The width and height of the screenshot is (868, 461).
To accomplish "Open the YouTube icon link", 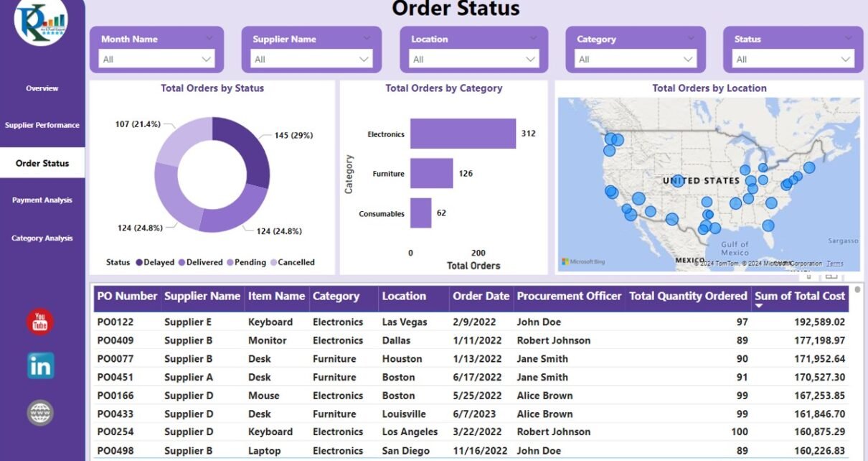I will tap(40, 322).
